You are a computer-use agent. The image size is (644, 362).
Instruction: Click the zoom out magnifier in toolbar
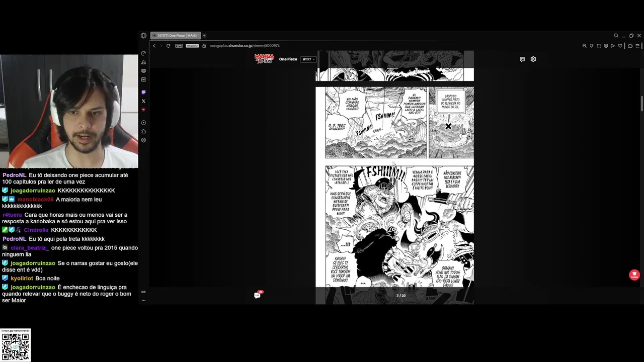click(x=585, y=46)
